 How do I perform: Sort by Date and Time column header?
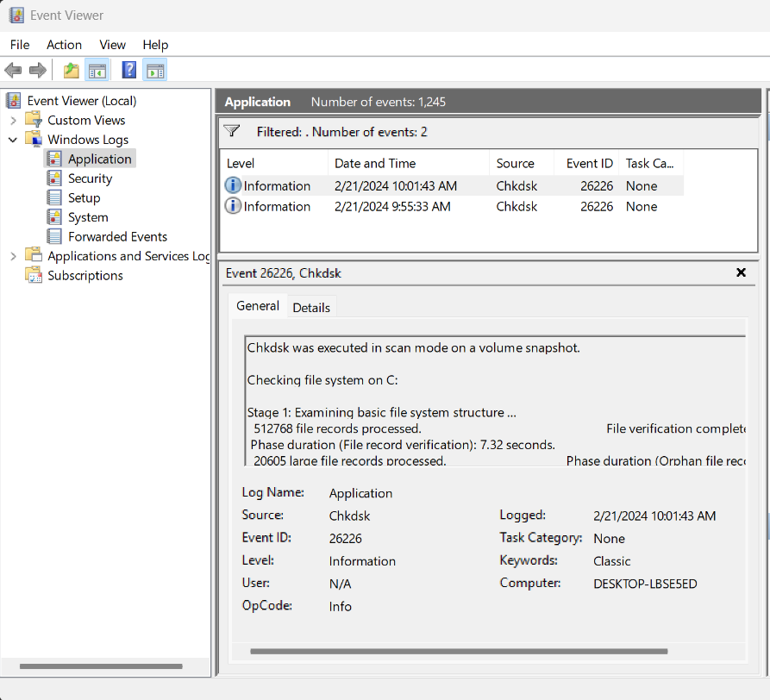(409, 164)
